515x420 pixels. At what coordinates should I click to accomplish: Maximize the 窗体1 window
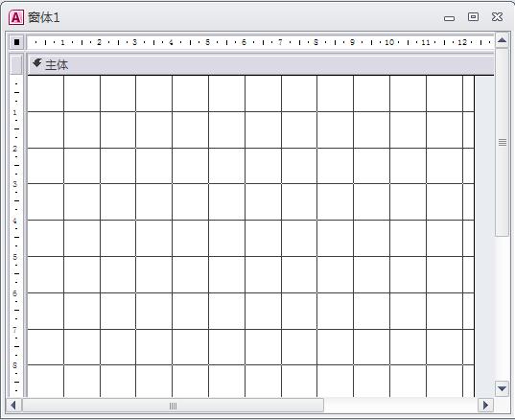tap(474, 16)
